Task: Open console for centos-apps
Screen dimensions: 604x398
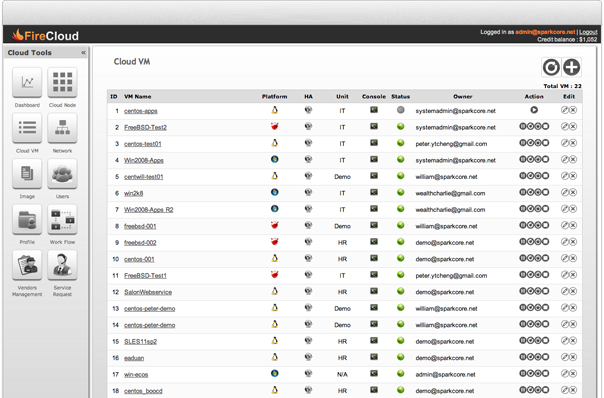Action: click(x=374, y=110)
